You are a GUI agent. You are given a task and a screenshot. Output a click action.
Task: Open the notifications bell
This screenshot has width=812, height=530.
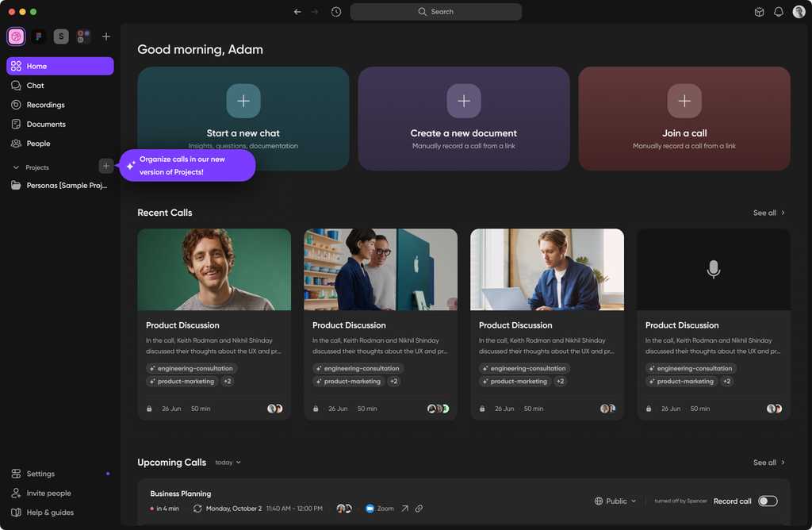pyautogui.click(x=779, y=11)
